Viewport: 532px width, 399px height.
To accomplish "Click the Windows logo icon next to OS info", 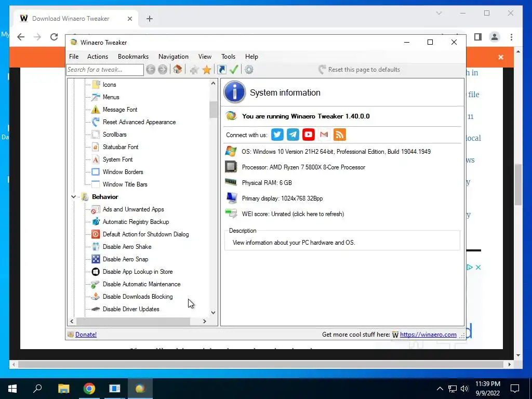I will (231, 151).
